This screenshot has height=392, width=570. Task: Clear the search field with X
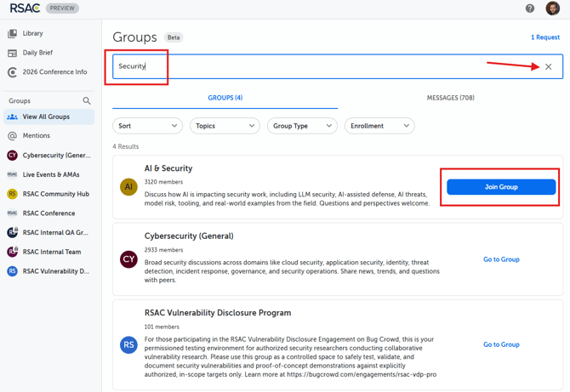tap(549, 66)
